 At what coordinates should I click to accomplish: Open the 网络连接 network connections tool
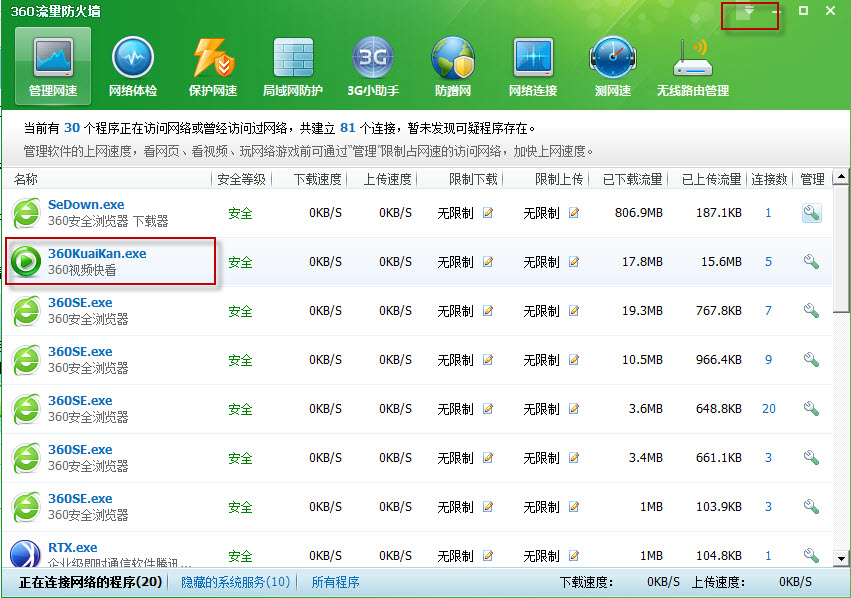point(533,66)
